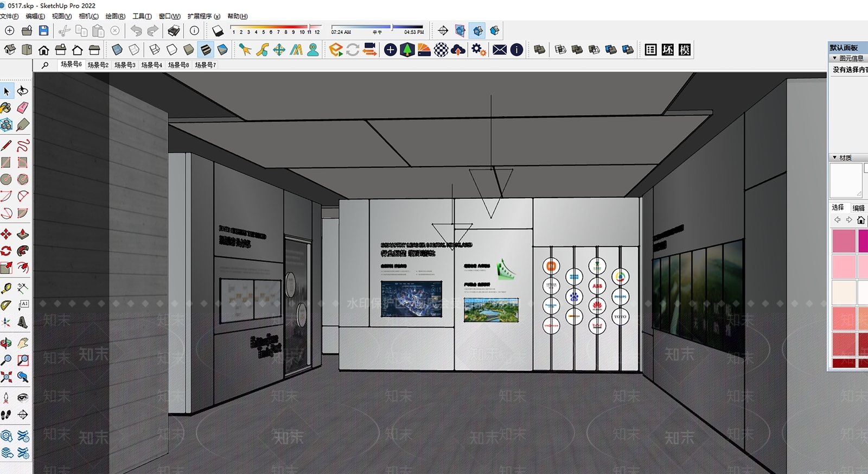Pick the Circle drawing tool

click(6, 179)
